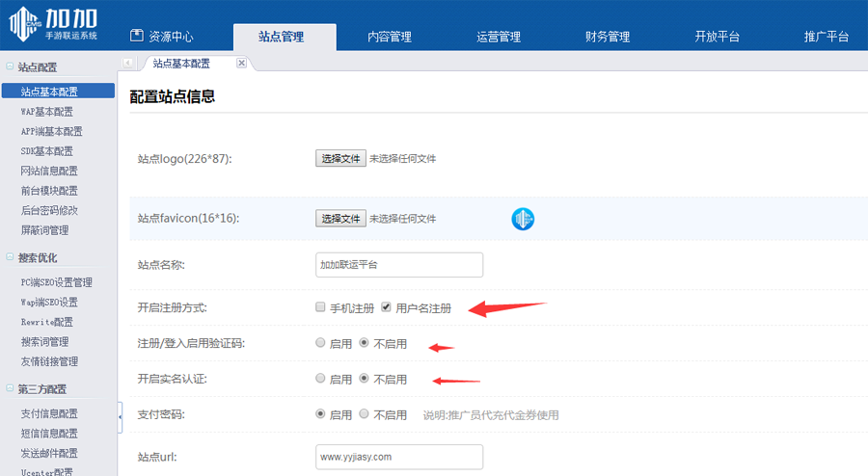This screenshot has height=476, width=868.
Task: Open WAP基本配置 in the sidebar
Action: tap(46, 112)
